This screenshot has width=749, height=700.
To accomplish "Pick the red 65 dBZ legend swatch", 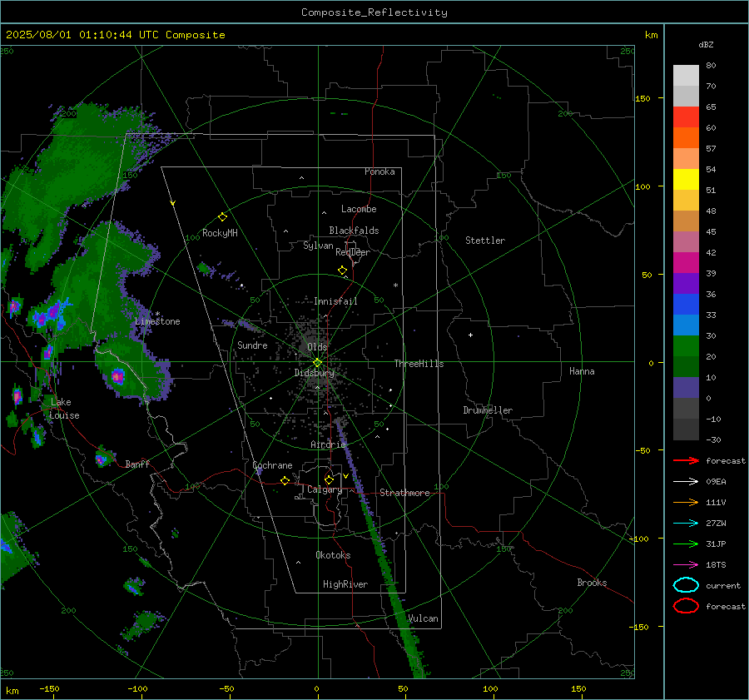I will [x=686, y=117].
